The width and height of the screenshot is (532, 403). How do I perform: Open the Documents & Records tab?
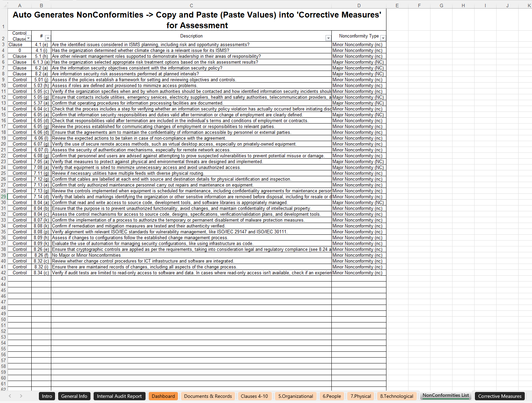pyautogui.click(x=208, y=396)
